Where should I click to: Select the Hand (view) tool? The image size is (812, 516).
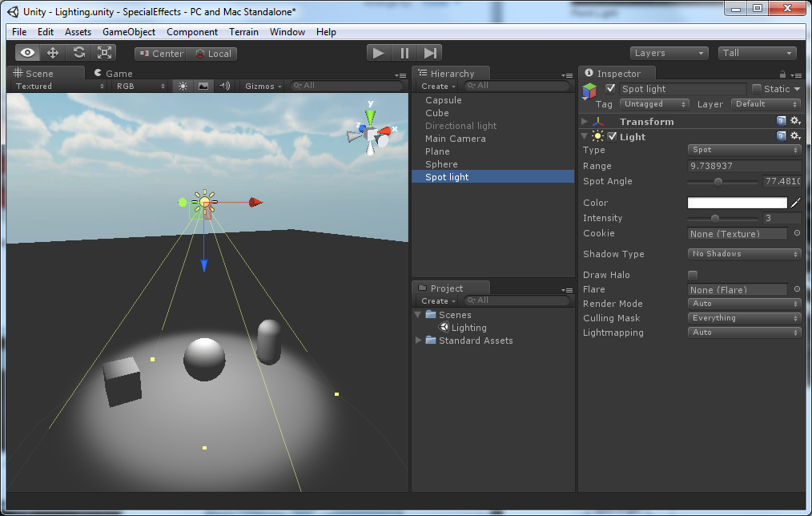point(27,53)
